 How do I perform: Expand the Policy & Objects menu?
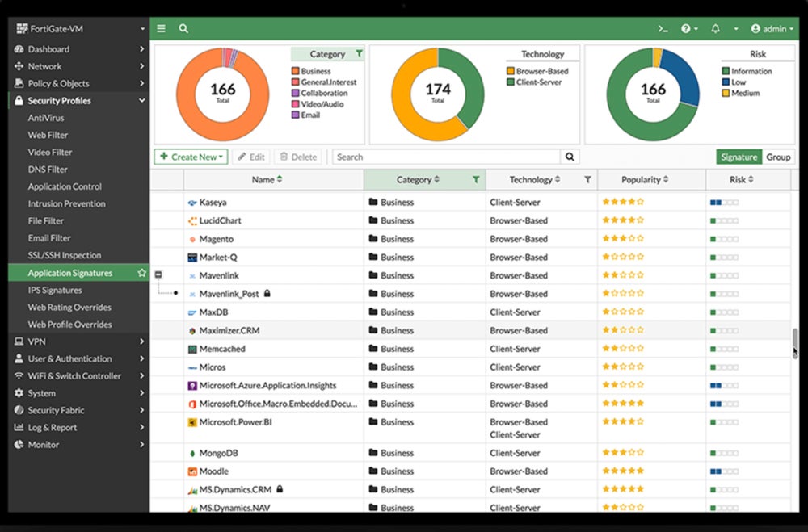pos(78,84)
